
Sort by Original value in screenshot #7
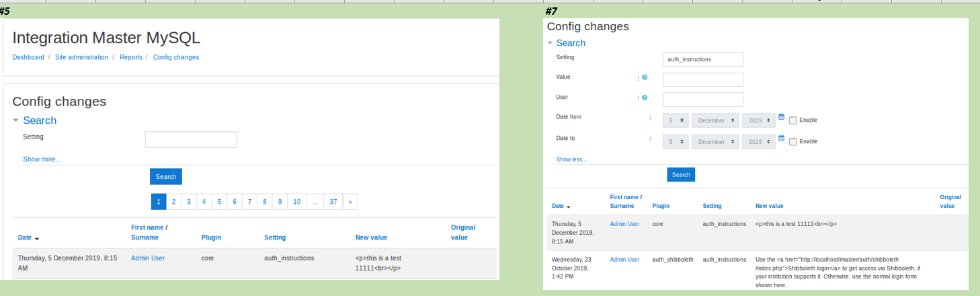[x=950, y=201]
